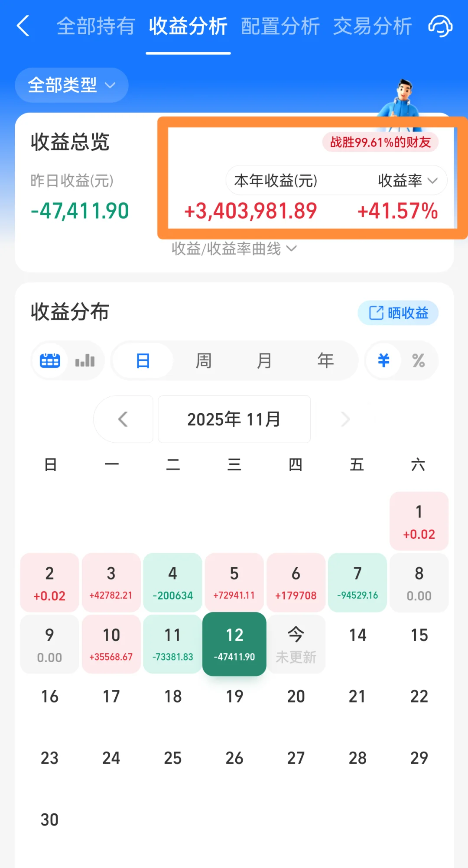Switch to calendar view icon
This screenshot has width=468, height=868.
[50, 360]
